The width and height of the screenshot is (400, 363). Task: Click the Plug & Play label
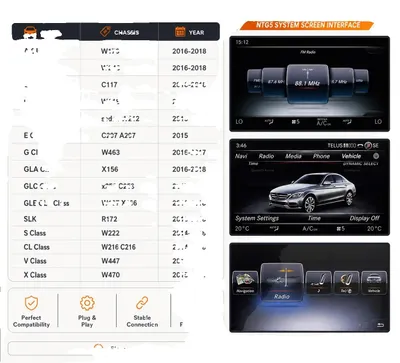tap(87, 321)
